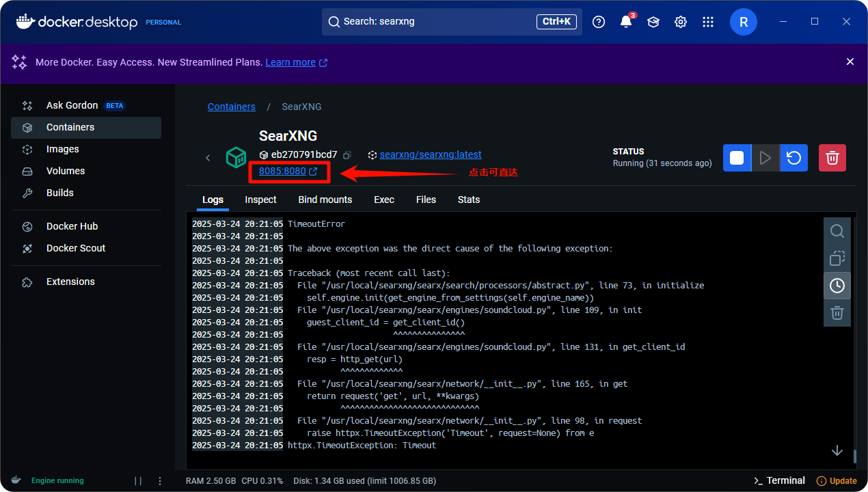The height and width of the screenshot is (492, 868).
Task: Open the notifications bell
Action: point(625,22)
